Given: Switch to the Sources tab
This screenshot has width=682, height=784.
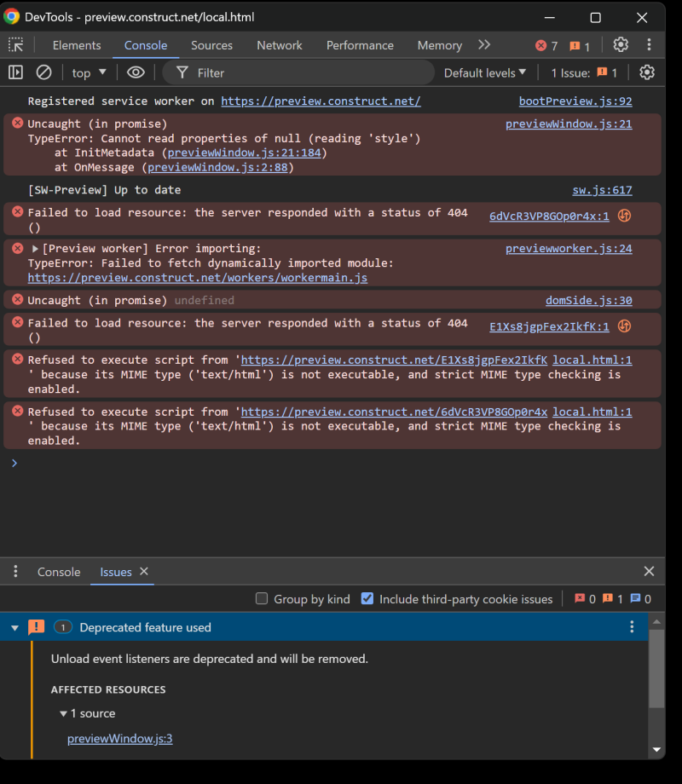Looking at the screenshot, I should pyautogui.click(x=211, y=45).
